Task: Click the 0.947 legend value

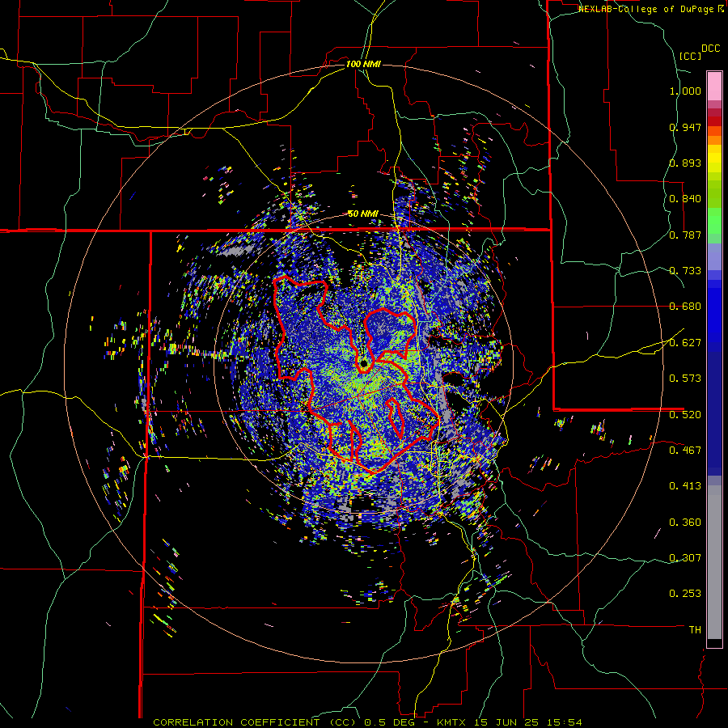Action: coord(685,127)
